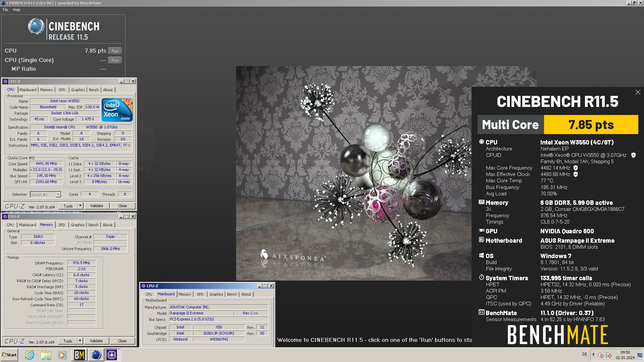Open Tools dropdown arrow in Memory CPU-Z window
This screenshot has width=644, height=362.
coord(80,341)
